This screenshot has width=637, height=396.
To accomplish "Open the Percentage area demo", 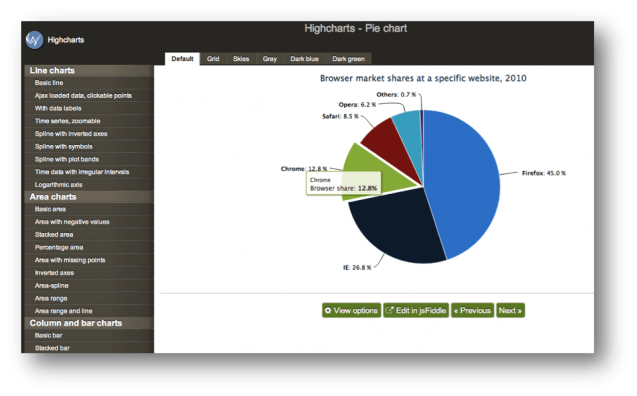I will point(89,247).
